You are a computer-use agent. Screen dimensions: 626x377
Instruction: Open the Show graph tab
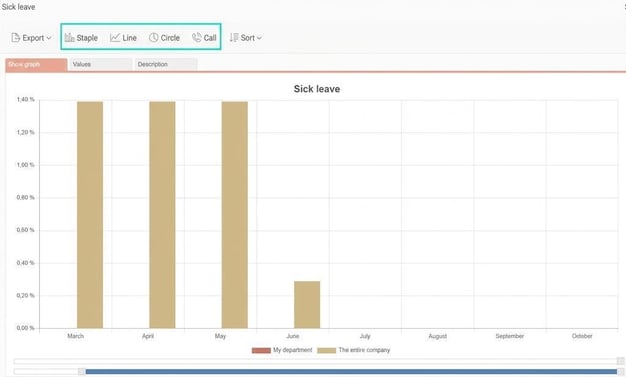[x=36, y=65]
